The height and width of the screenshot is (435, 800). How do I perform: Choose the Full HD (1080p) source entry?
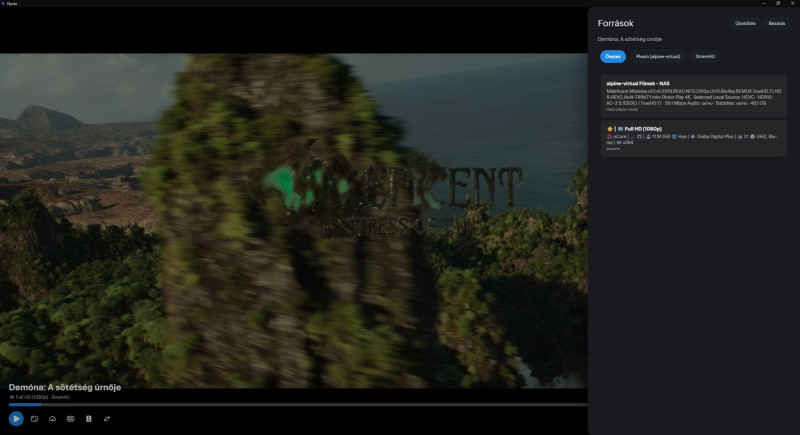point(693,138)
